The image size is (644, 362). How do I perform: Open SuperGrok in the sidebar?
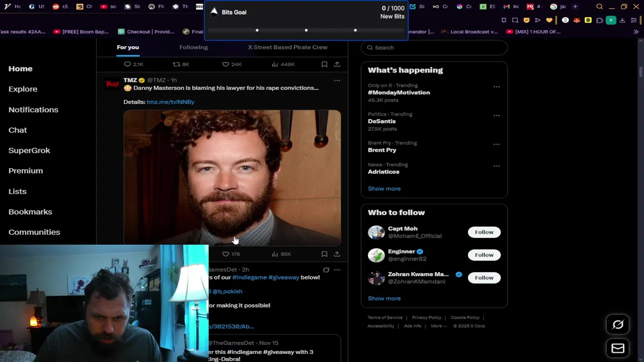point(29,150)
